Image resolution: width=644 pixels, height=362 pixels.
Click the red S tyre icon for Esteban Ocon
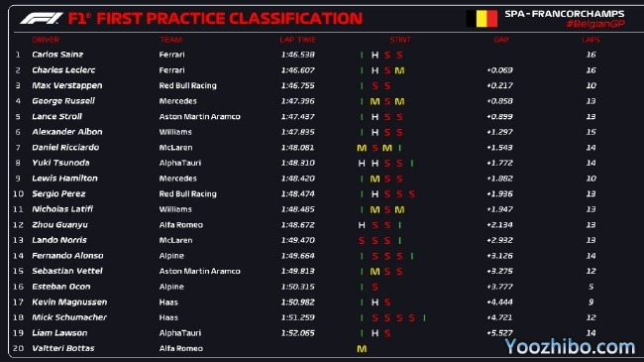(375, 287)
